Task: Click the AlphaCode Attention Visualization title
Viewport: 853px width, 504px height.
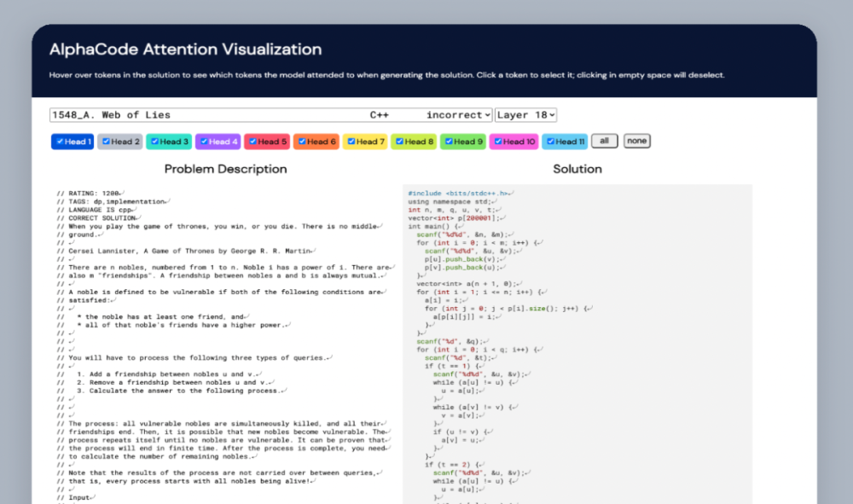Action: click(x=185, y=49)
